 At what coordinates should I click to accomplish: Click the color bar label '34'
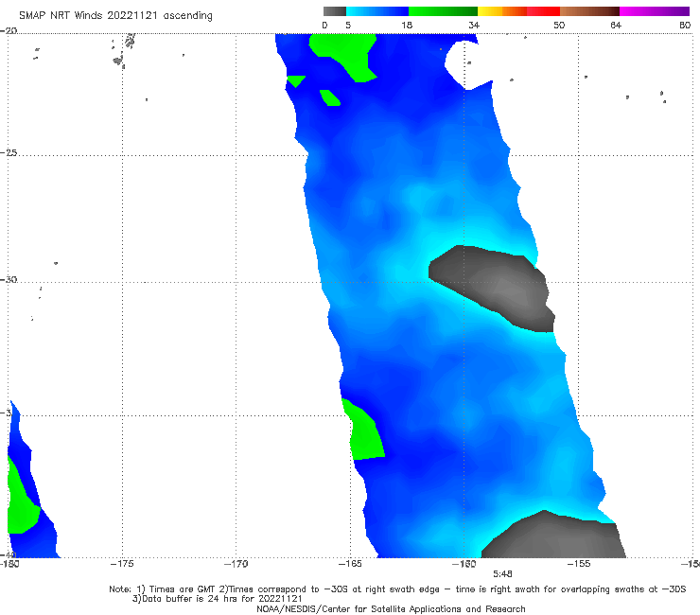tap(474, 25)
